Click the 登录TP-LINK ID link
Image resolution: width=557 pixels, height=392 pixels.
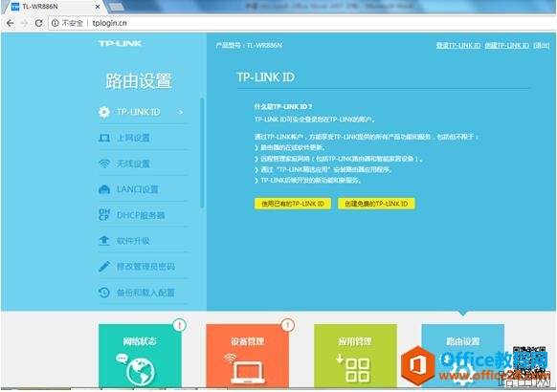pyautogui.click(x=458, y=45)
